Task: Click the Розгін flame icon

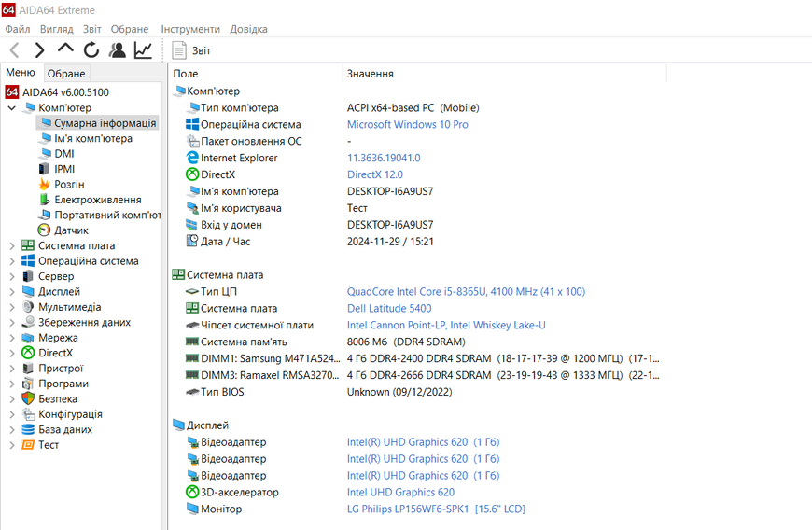Action: (45, 184)
